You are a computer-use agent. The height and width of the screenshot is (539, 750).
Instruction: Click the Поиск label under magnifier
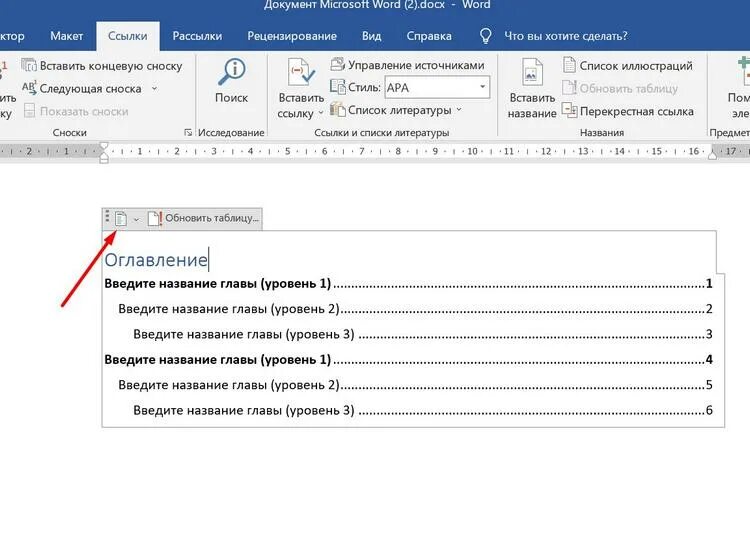[232, 98]
